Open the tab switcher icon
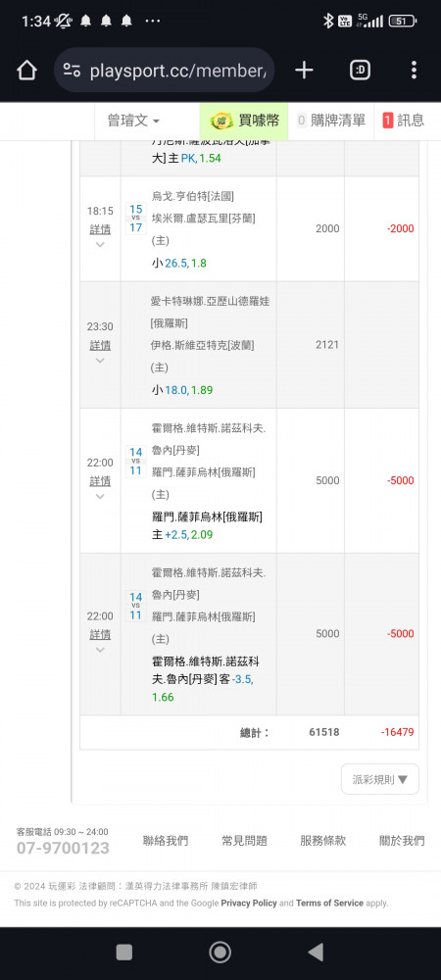The width and height of the screenshot is (441, 980). coord(360,70)
